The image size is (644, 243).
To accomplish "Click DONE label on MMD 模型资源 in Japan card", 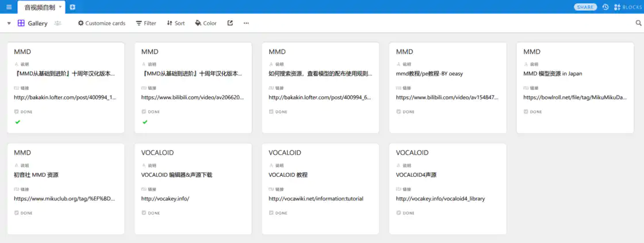I will [535, 112].
